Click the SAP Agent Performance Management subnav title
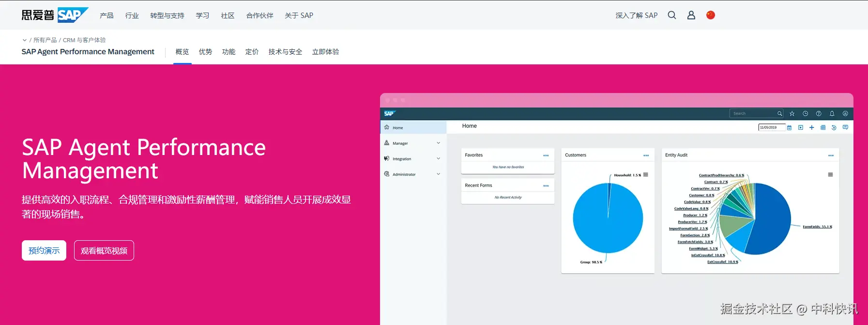Screen dimensions: 868x325 point(88,52)
